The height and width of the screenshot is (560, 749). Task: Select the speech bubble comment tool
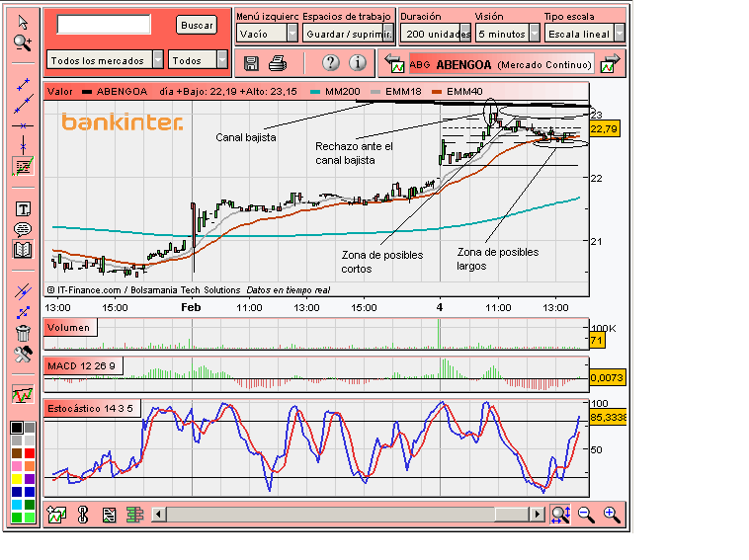[x=23, y=230]
